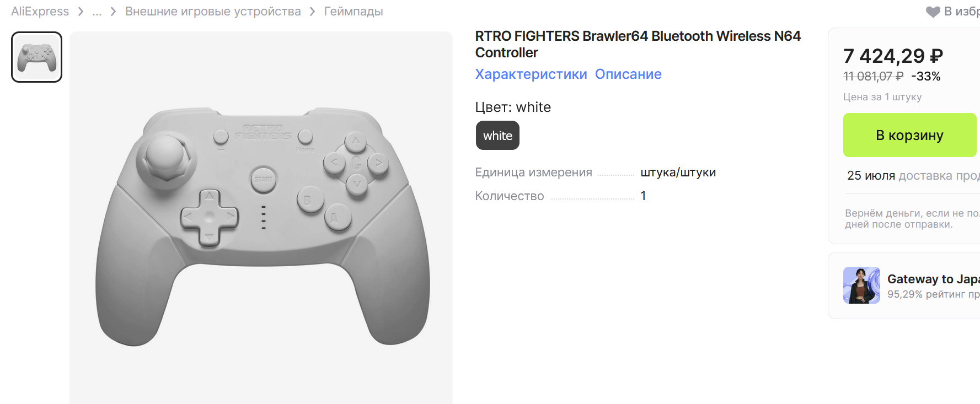Open the Gateway to Japan store name
980x404 pixels.
[x=933, y=279]
